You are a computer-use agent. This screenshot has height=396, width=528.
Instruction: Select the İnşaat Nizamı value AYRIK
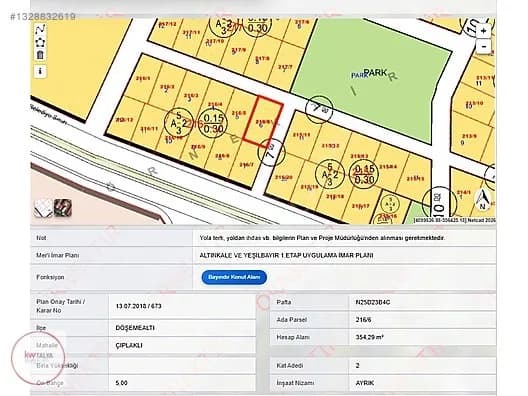point(365,383)
